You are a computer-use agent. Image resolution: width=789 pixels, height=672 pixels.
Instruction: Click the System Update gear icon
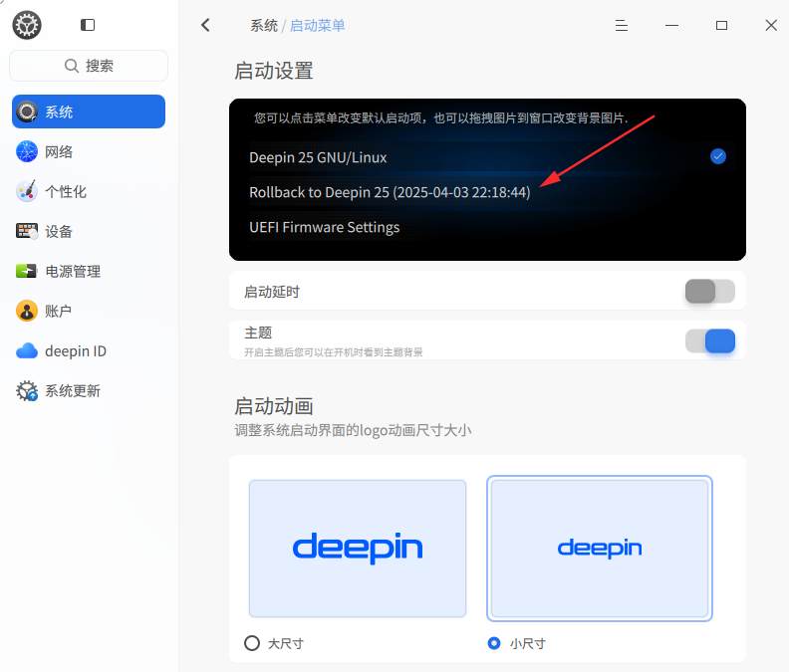27,391
